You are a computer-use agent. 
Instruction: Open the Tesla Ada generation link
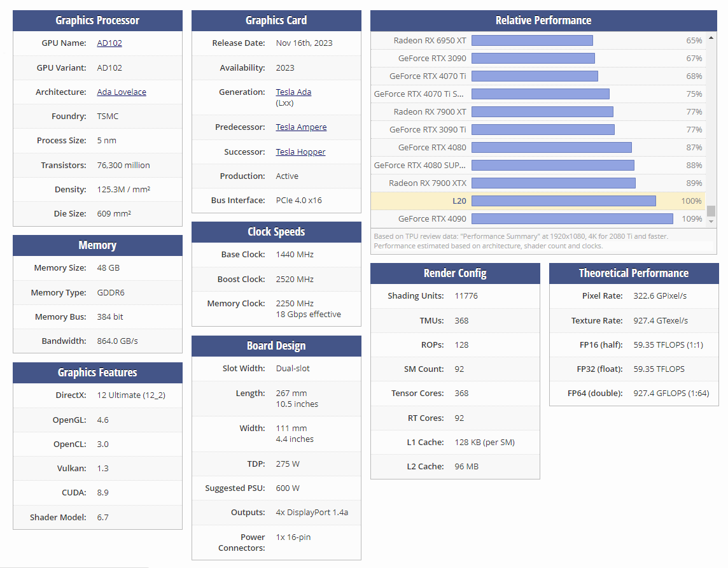[293, 92]
